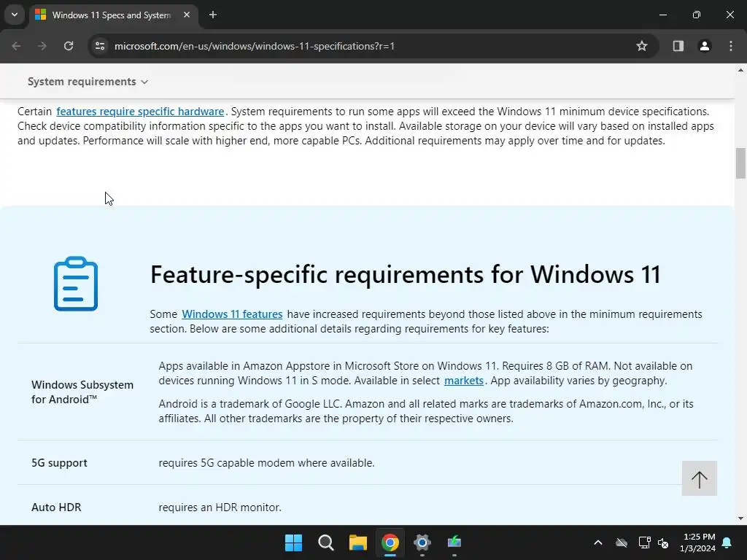Expand System requirements dropdown
The height and width of the screenshot is (560, 747).
pyautogui.click(x=88, y=82)
